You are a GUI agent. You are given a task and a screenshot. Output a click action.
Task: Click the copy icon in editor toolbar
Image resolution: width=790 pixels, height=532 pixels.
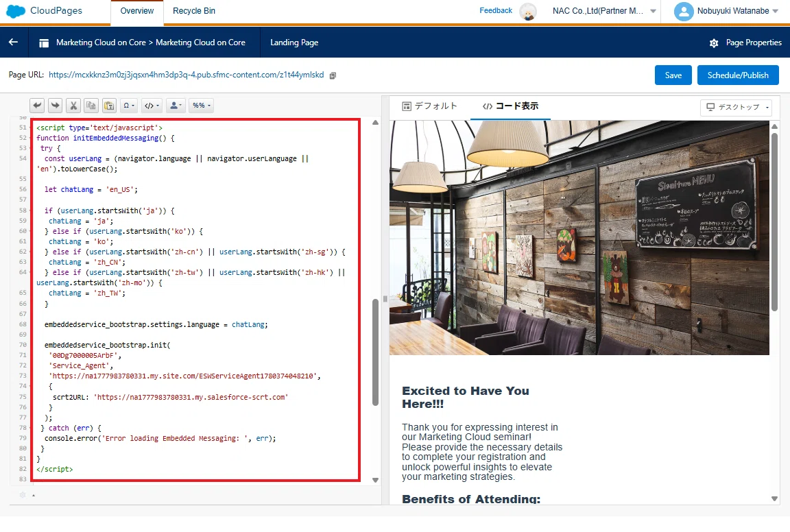click(91, 106)
